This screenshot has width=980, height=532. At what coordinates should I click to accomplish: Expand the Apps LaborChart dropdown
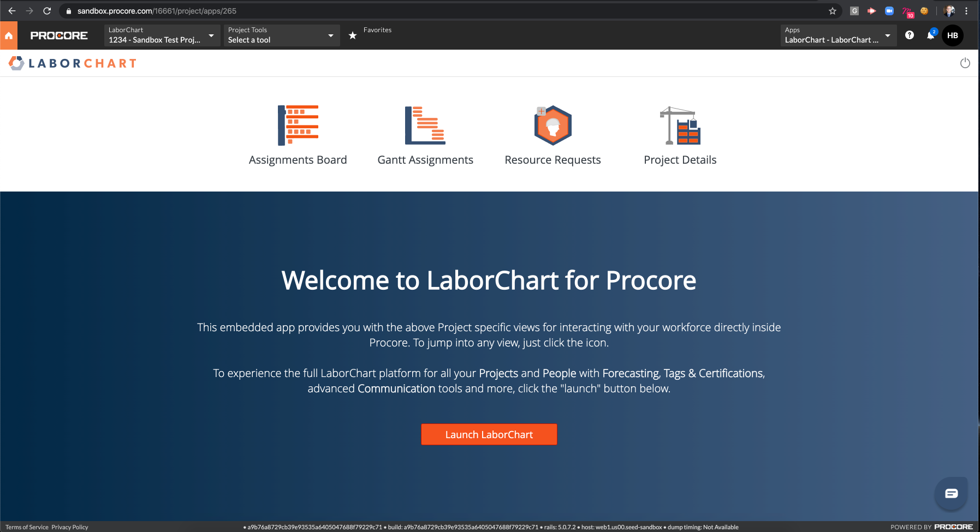pyautogui.click(x=839, y=35)
